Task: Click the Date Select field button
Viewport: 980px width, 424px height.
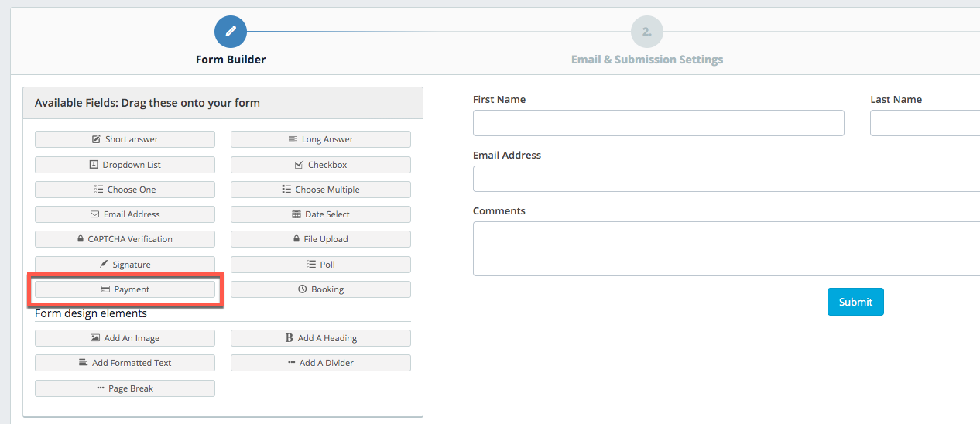Action: [x=320, y=214]
